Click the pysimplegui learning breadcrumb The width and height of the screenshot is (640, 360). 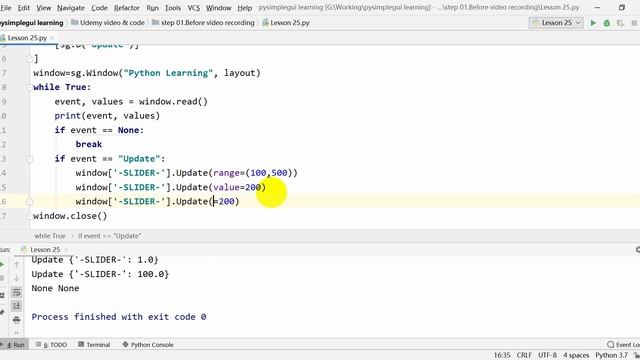pyautogui.click(x=31, y=23)
